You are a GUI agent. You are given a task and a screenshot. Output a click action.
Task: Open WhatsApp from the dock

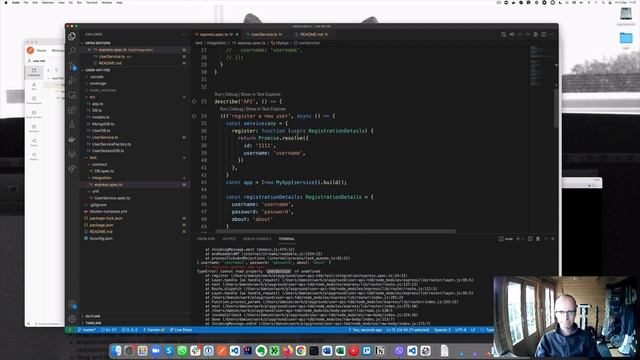pos(182,351)
